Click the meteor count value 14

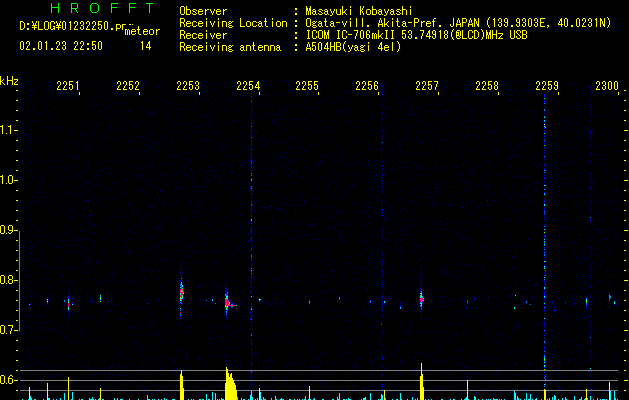click(146, 46)
